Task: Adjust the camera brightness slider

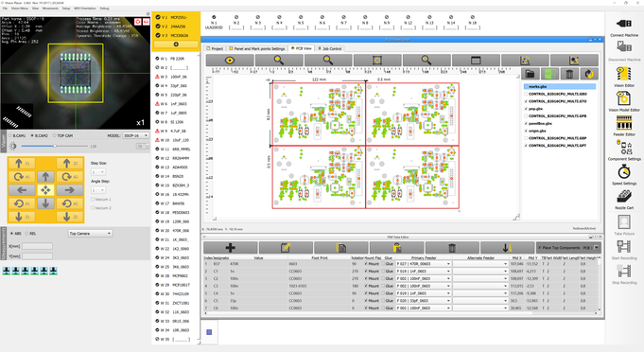Action: tap(54, 146)
